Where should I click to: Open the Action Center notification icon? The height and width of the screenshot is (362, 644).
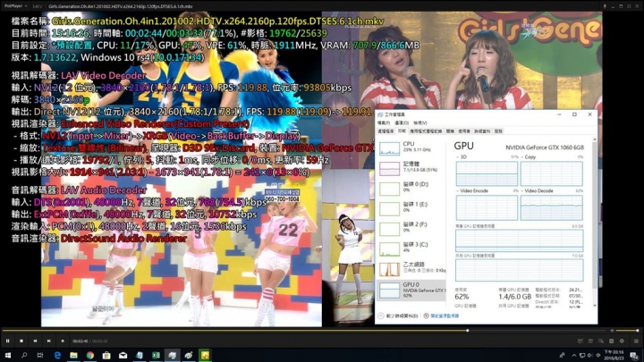pyautogui.click(x=635, y=356)
